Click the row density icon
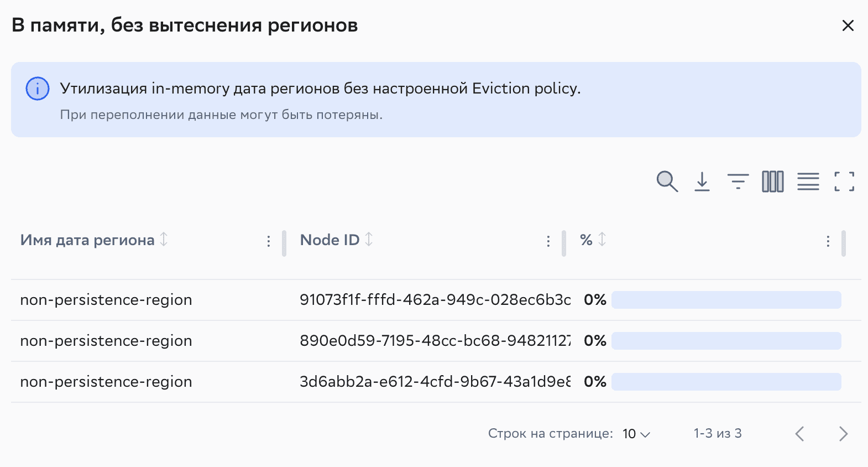868x467 pixels. click(808, 181)
